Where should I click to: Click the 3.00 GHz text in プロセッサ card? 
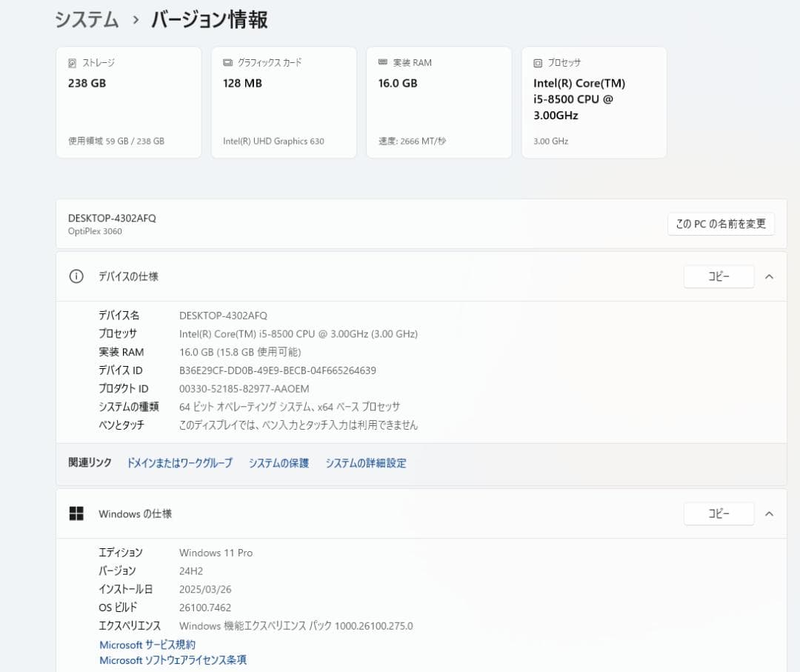point(550,142)
